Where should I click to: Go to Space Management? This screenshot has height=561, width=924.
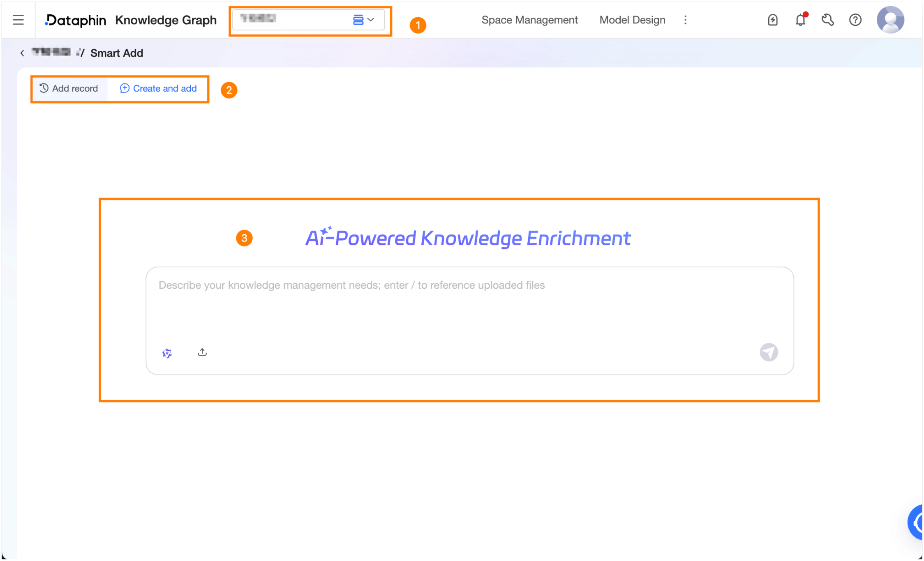coord(529,20)
